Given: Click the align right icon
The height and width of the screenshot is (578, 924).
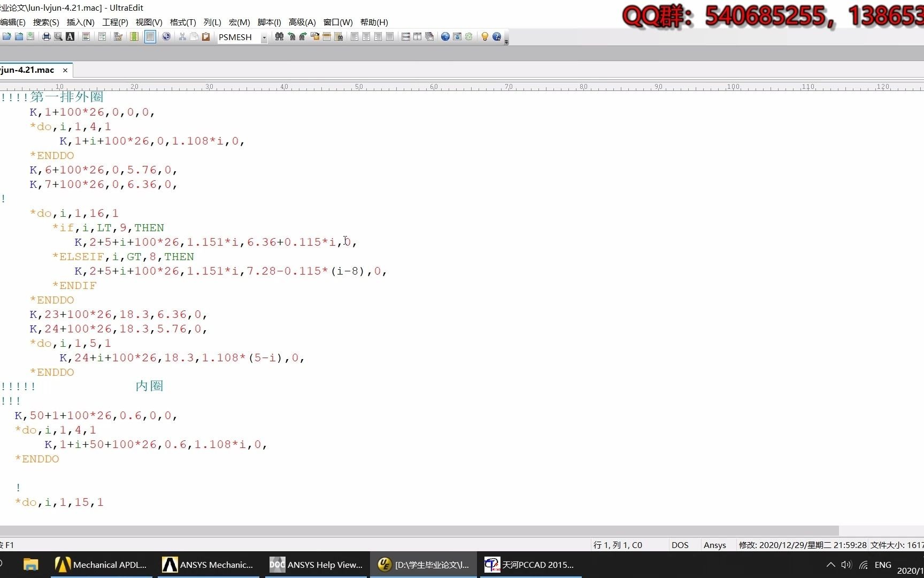Looking at the screenshot, I should 378,36.
